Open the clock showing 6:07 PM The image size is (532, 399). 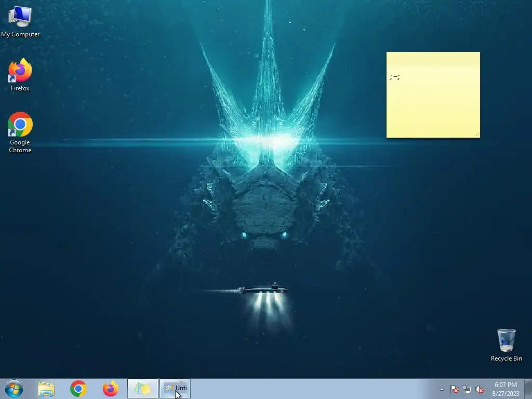[x=506, y=389]
